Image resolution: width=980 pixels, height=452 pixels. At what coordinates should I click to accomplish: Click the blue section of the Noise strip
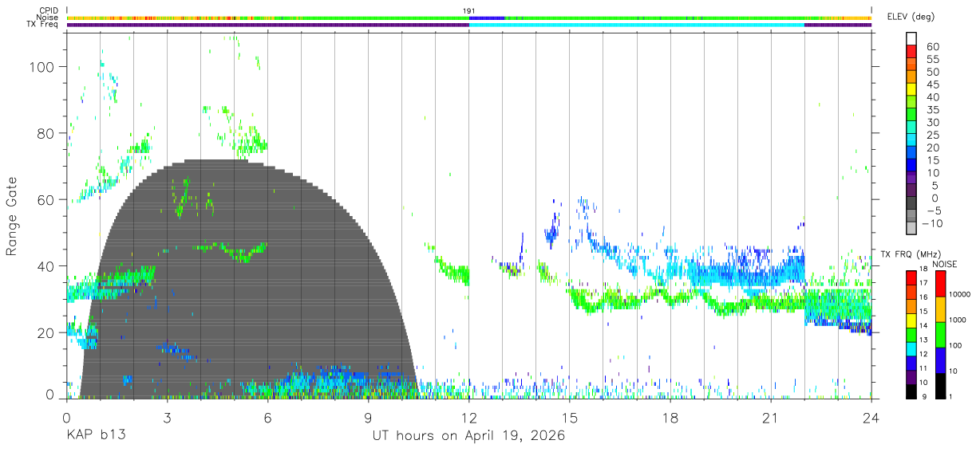pyautogui.click(x=487, y=18)
